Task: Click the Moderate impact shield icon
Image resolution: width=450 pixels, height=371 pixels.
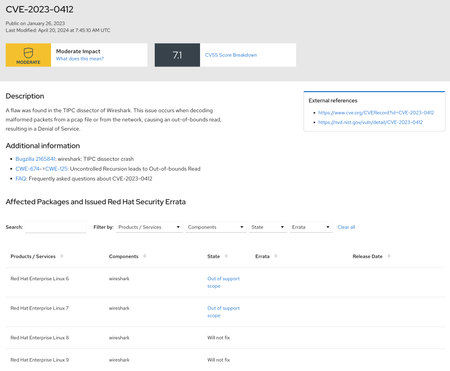Action: tap(28, 53)
